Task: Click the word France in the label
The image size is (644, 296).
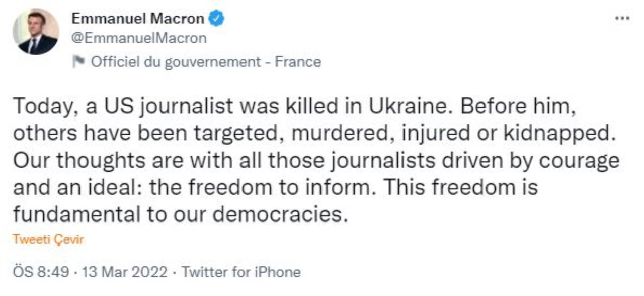Action: [x=298, y=62]
